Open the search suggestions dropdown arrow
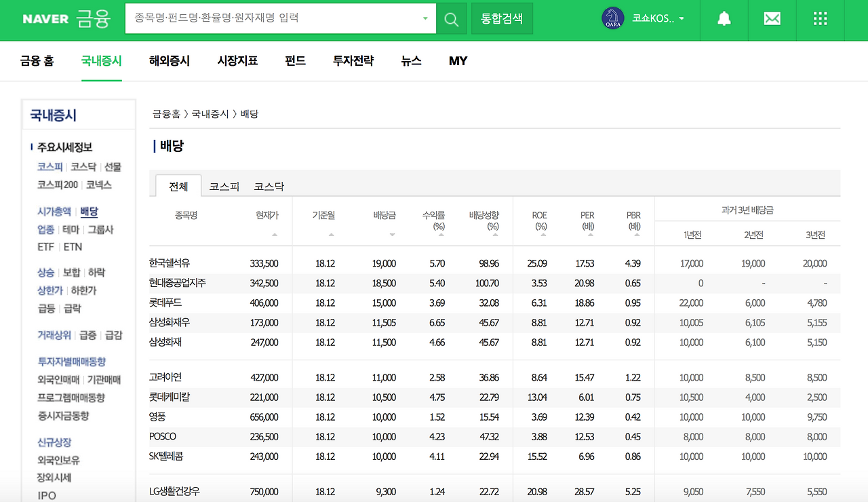Screen dimensions: 868x502 425,18
